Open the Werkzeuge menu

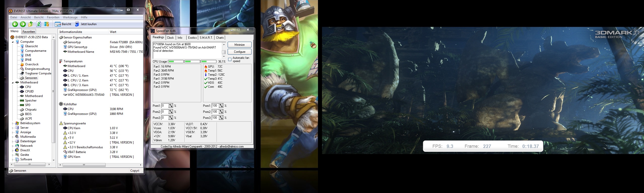point(70,17)
